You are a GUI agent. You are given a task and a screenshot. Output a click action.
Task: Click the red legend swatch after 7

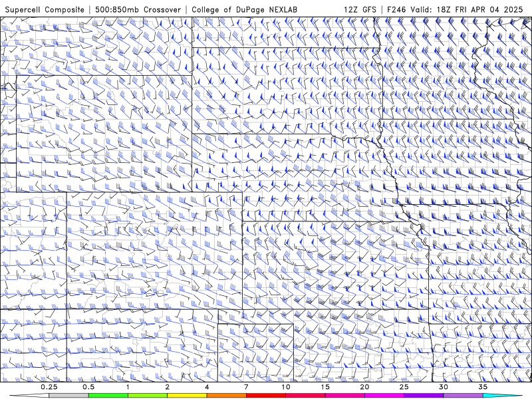click(265, 396)
